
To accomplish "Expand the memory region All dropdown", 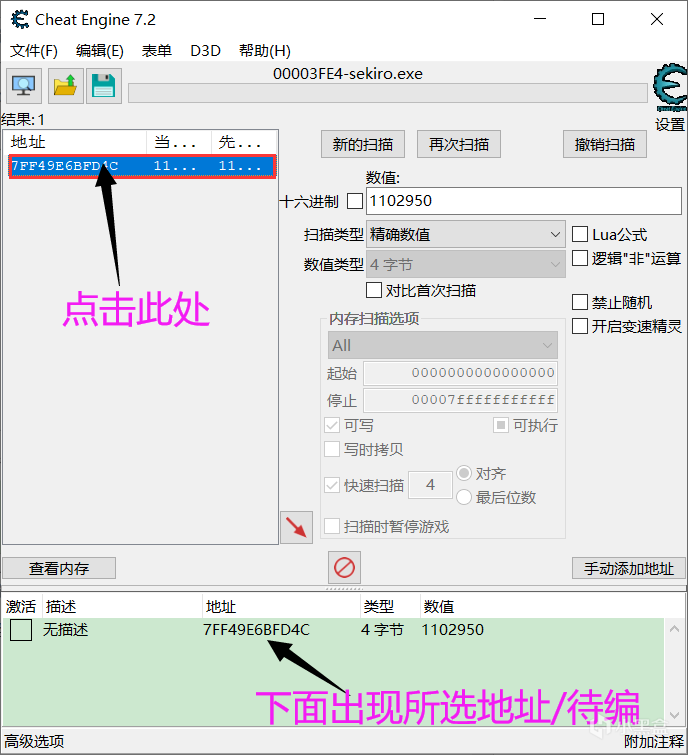I will tap(443, 345).
